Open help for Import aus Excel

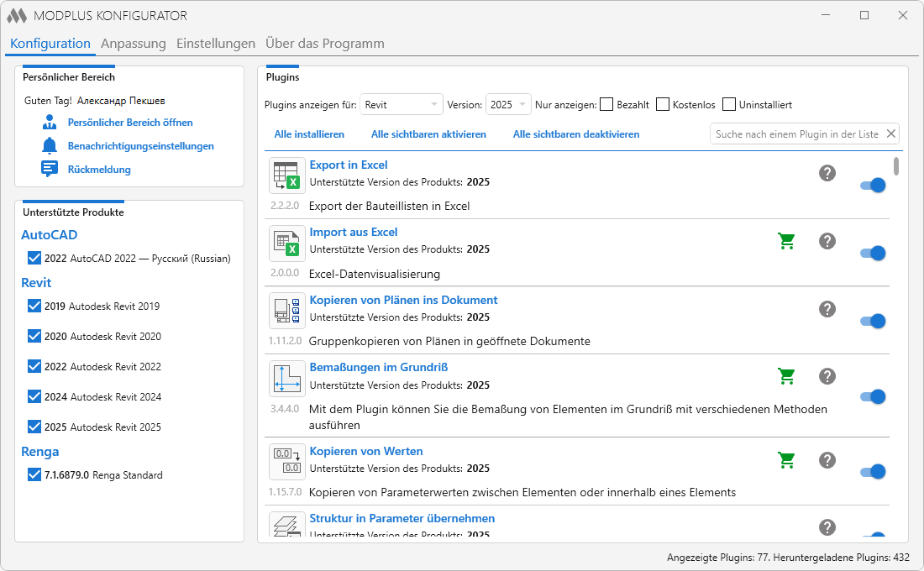827,241
